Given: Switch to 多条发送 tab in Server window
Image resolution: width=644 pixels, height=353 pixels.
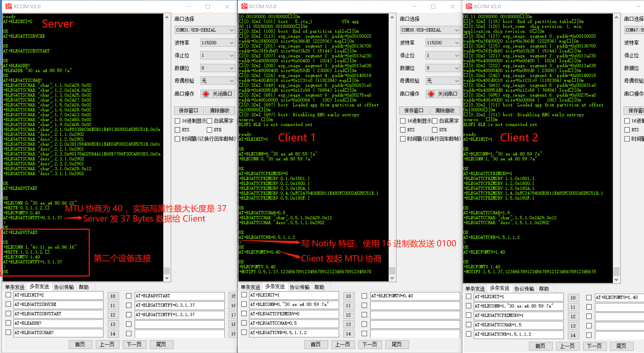Looking at the screenshot, I should pos(39,287).
